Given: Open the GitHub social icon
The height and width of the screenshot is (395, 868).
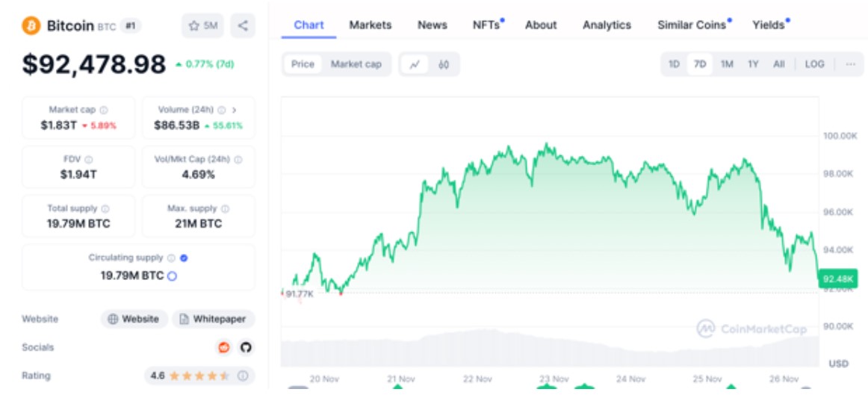Looking at the screenshot, I should pos(245,347).
